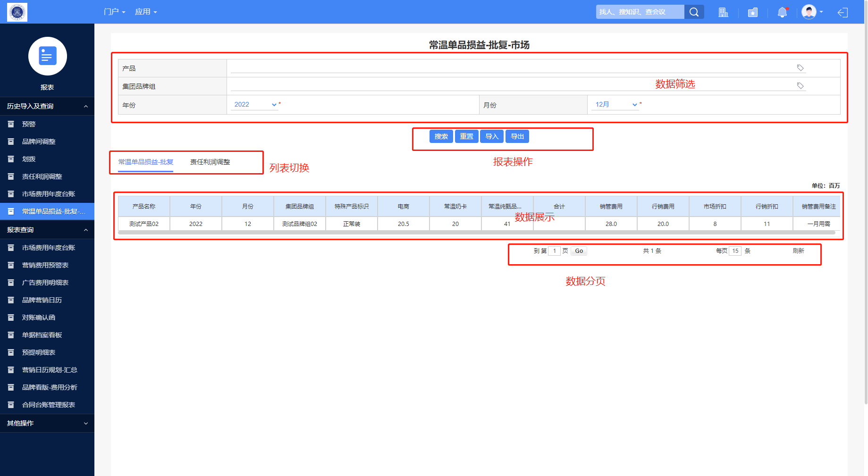The width and height of the screenshot is (868, 476).
Task: Open the 月份 dropdown showing 12月
Action: pos(615,104)
